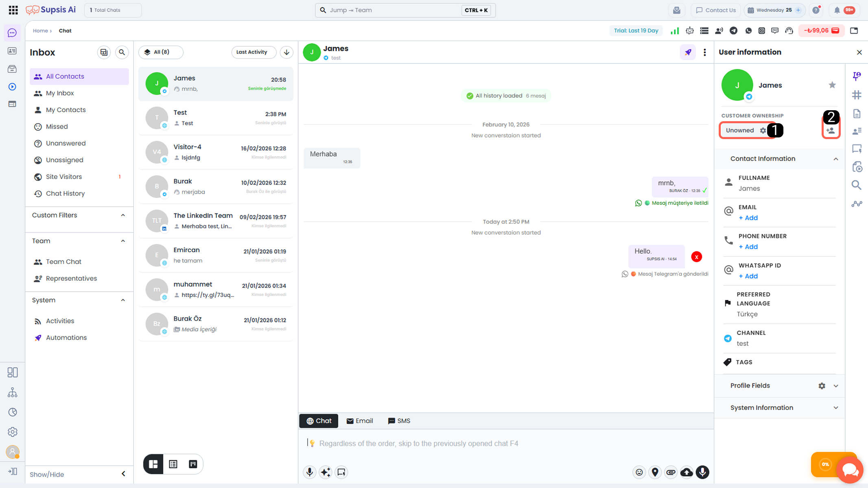Open the search icon in Inbox header
Image resolution: width=868 pixels, height=488 pixels.
pyautogui.click(x=122, y=52)
